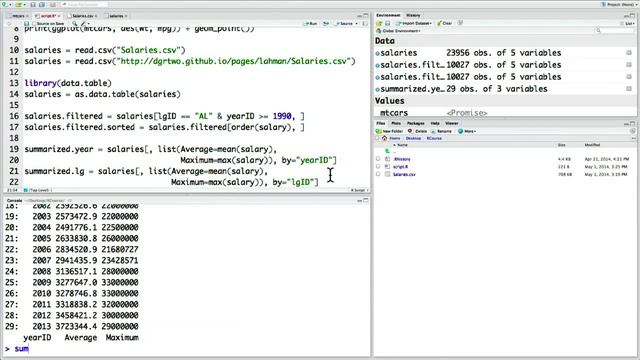Image resolution: width=640 pixels, height=360 pixels.
Task: Run the current line with Run button
Action: (311, 24)
